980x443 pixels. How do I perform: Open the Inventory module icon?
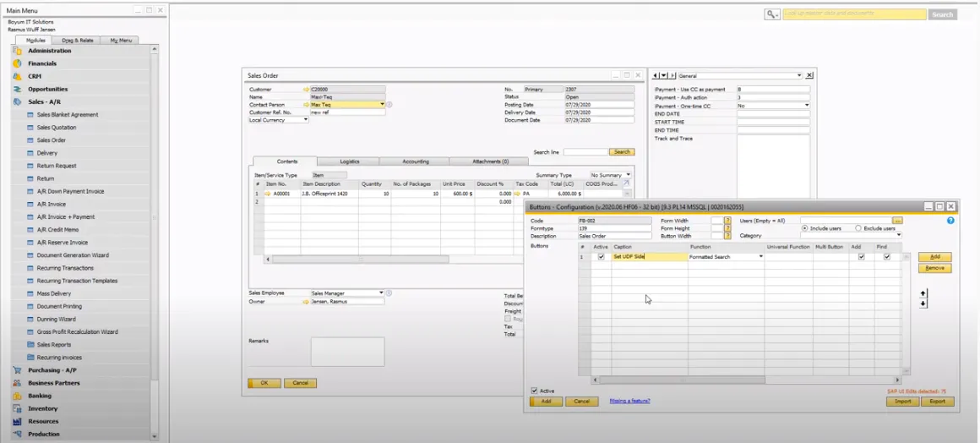pyautogui.click(x=17, y=408)
